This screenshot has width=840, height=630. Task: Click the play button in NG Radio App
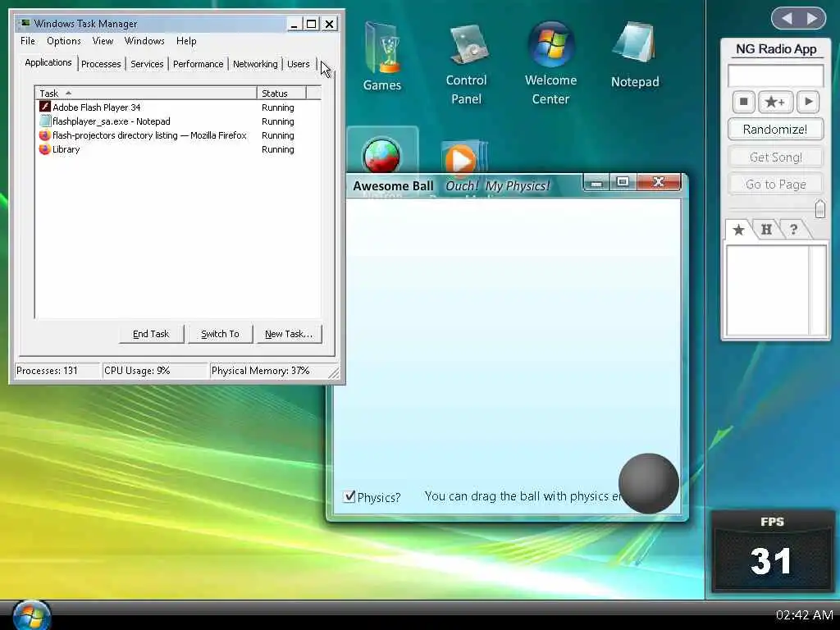[x=808, y=101]
